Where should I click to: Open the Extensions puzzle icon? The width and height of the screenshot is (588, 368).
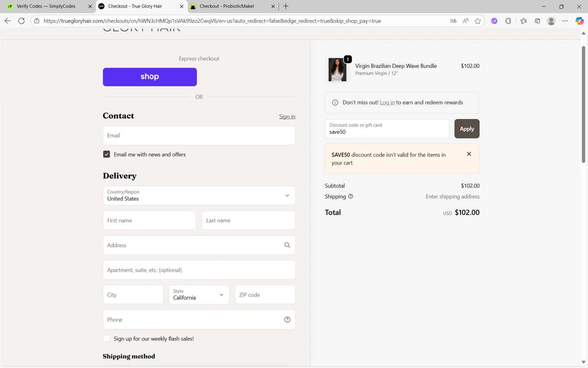click(508, 21)
